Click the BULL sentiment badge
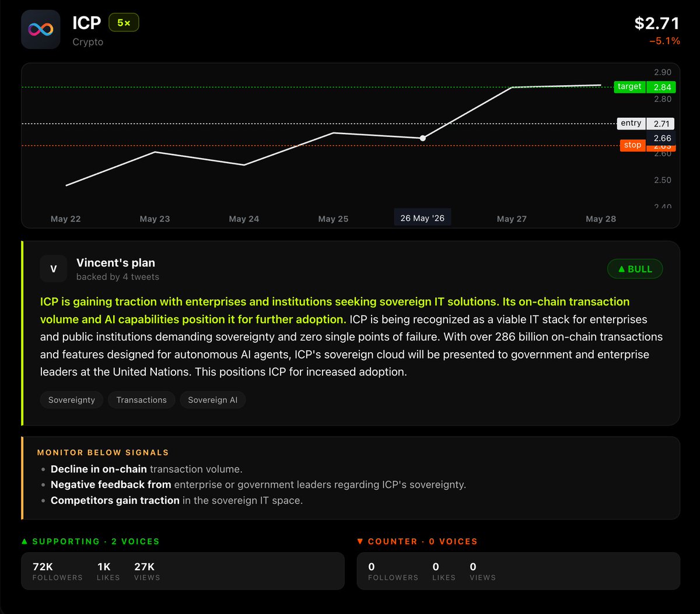This screenshot has height=614, width=700. tap(635, 269)
